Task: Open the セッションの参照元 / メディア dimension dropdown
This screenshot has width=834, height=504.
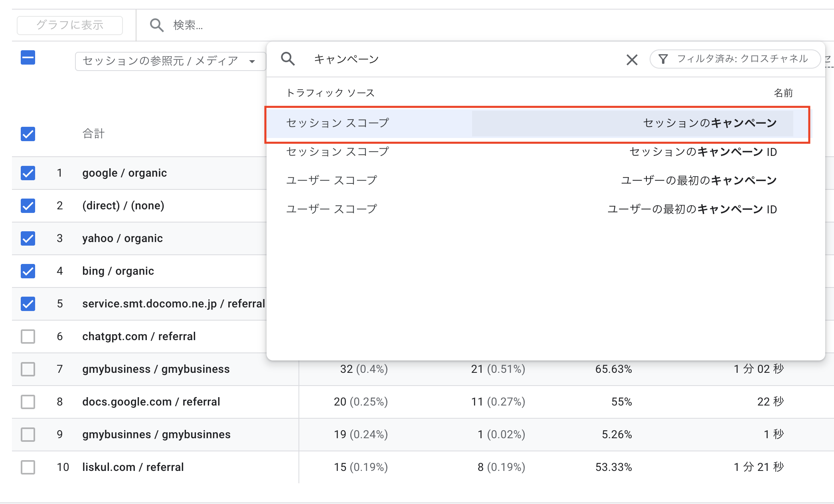Action: click(x=160, y=61)
